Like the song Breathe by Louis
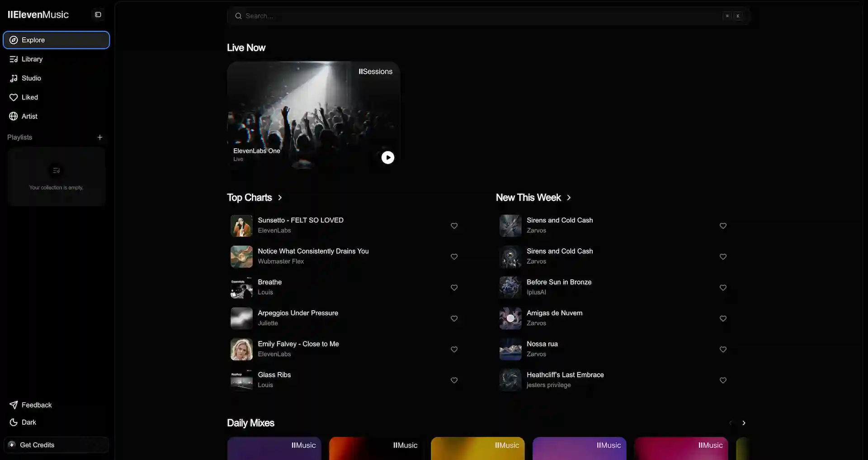This screenshot has width=868, height=460. pos(454,288)
